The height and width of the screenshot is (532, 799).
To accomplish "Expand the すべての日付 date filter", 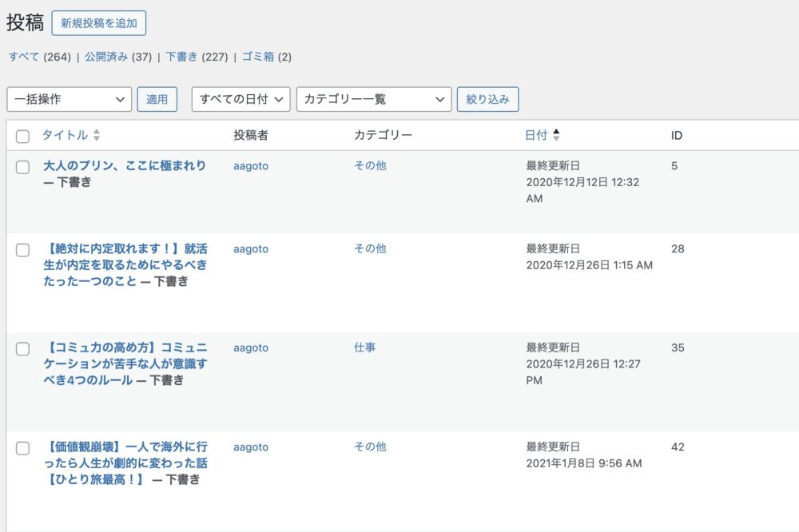I will point(240,99).
